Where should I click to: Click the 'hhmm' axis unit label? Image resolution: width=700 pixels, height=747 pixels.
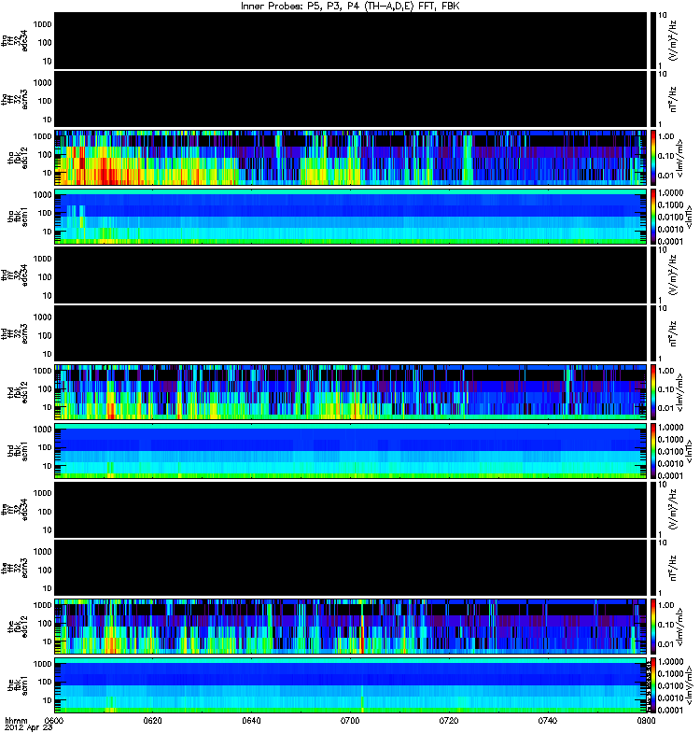(x=16, y=721)
